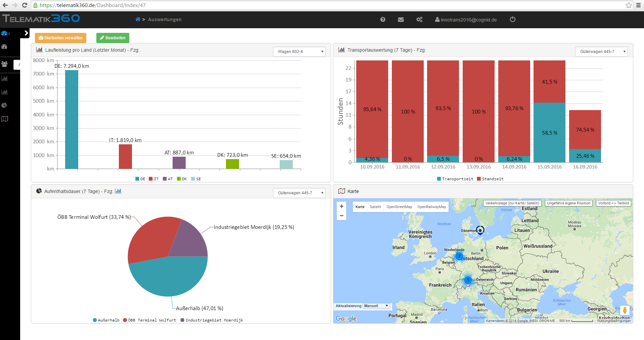This screenshot has height=340, width=644.
Task: Toggle Transportzeit legend entry
Action: click(x=455, y=179)
